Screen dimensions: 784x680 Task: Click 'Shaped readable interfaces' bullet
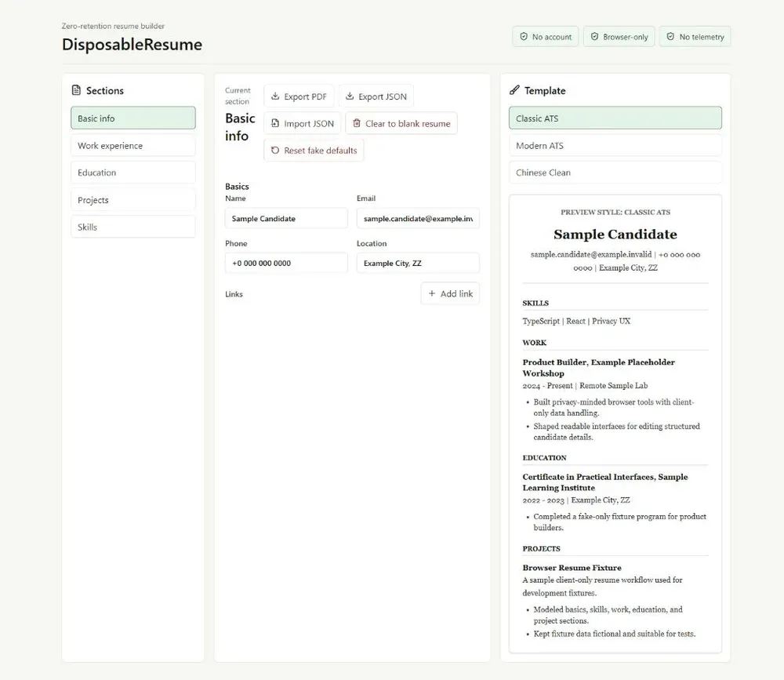[x=616, y=431]
